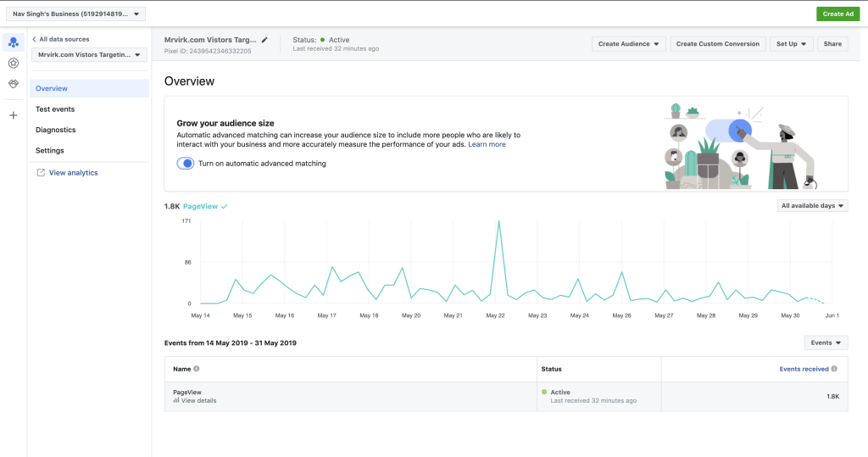The width and height of the screenshot is (868, 457).
Task: Toggle automatic advanced matching switch
Action: (x=186, y=164)
